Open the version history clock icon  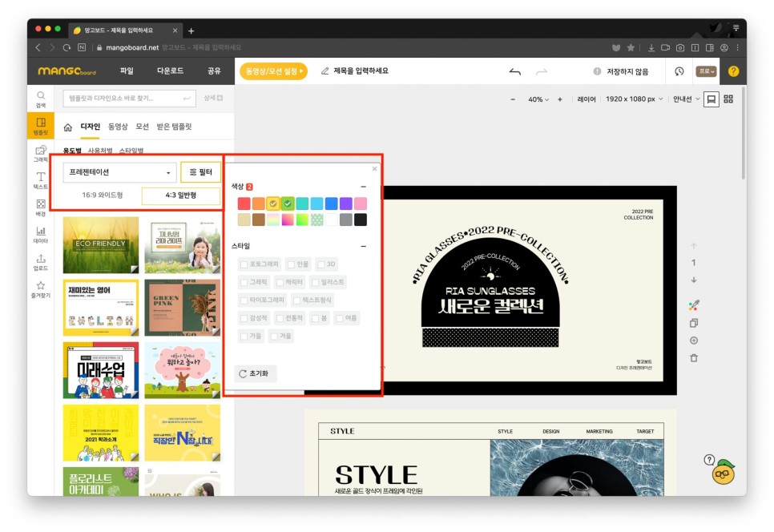[x=679, y=71]
